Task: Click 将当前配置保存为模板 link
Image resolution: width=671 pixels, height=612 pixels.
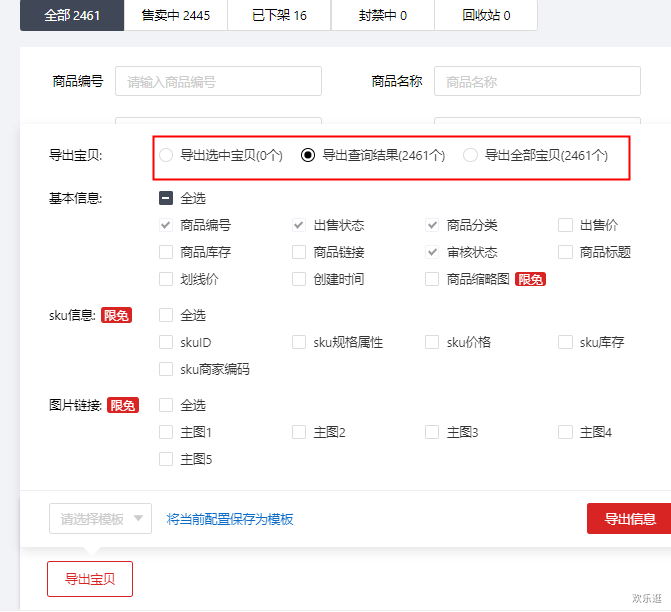Action: (230, 519)
